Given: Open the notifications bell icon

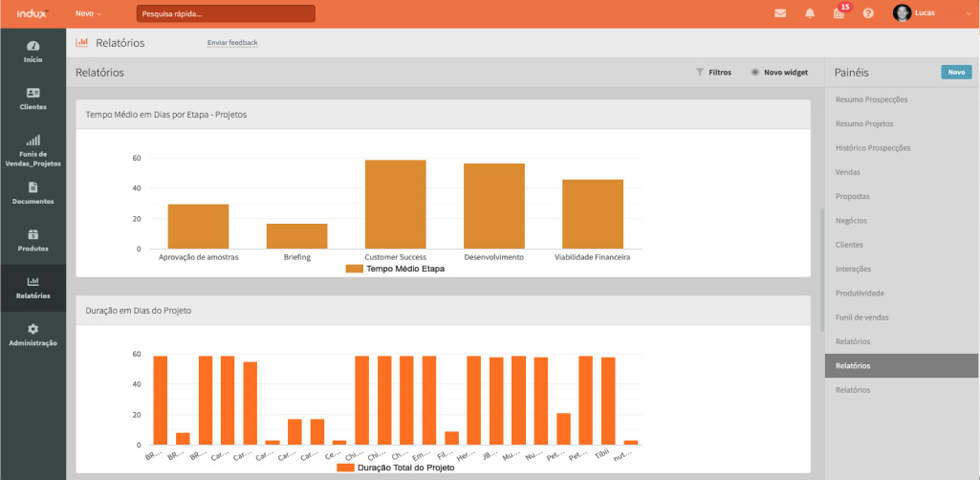Looking at the screenshot, I should (810, 13).
